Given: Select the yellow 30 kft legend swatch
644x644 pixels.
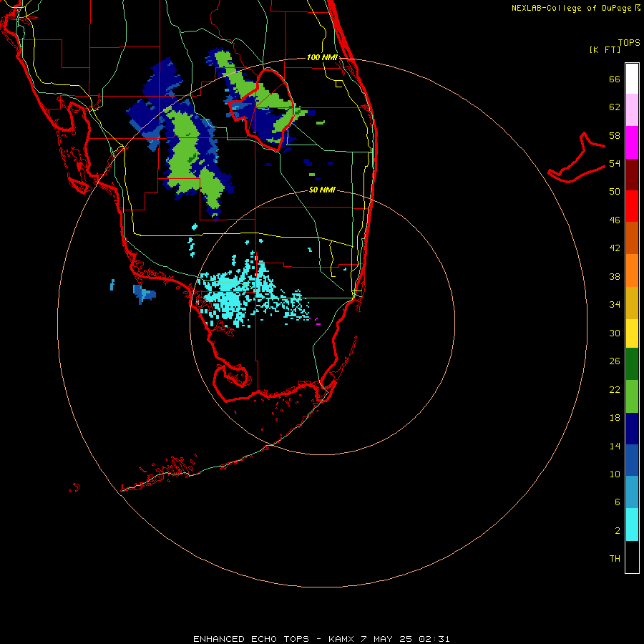Looking at the screenshot, I should point(632,333).
